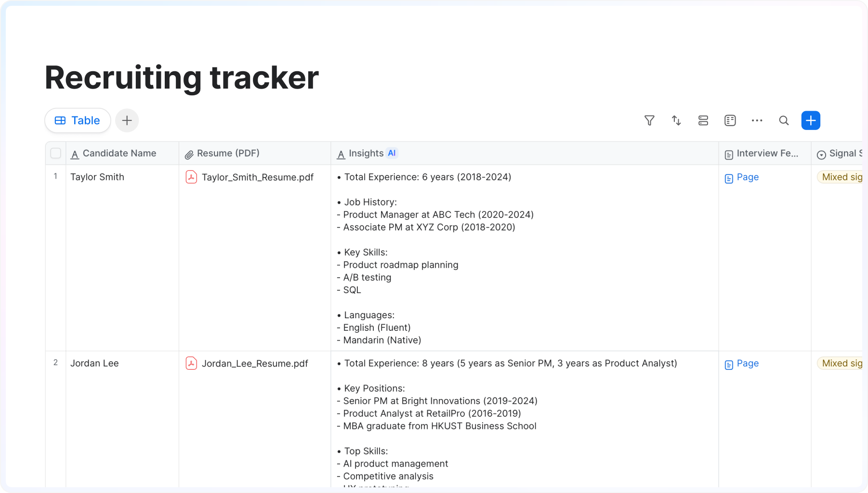
Task: Switch to the Table view tab
Action: (x=78, y=120)
